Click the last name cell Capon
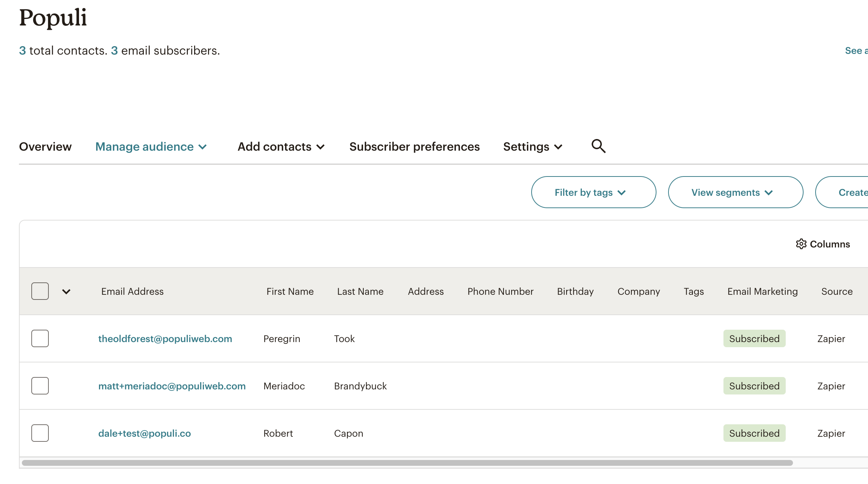The width and height of the screenshot is (868, 484). (348, 433)
